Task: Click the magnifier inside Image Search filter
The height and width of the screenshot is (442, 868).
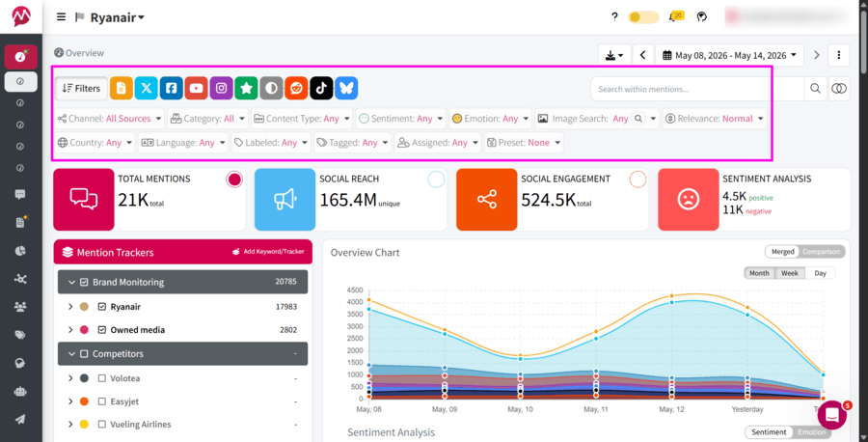Action: (638, 119)
